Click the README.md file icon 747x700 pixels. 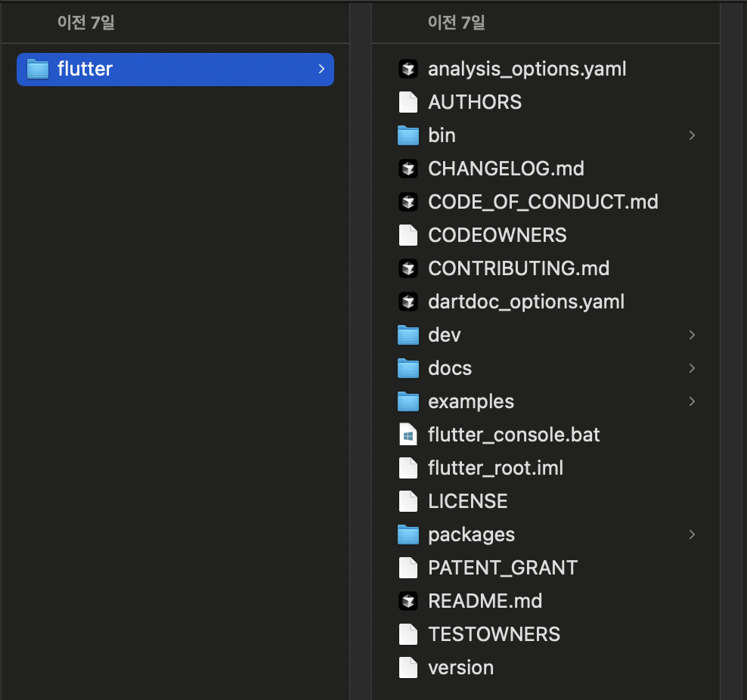pos(408,601)
